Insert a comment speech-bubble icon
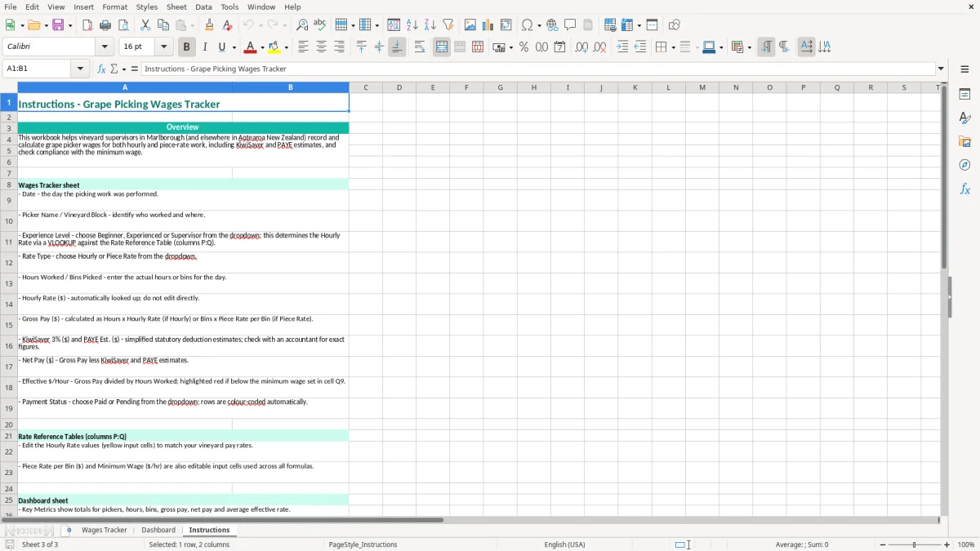Image resolution: width=980 pixels, height=551 pixels. (x=570, y=24)
